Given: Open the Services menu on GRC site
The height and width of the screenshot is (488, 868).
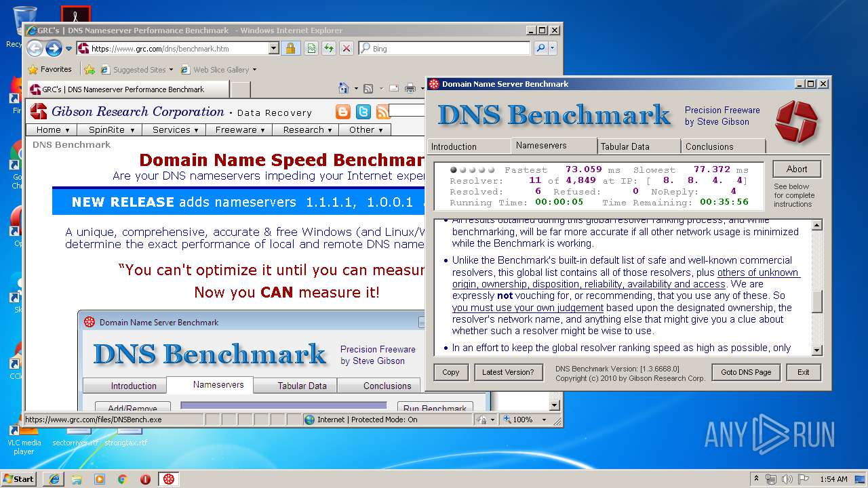Looking at the screenshot, I should [x=175, y=129].
